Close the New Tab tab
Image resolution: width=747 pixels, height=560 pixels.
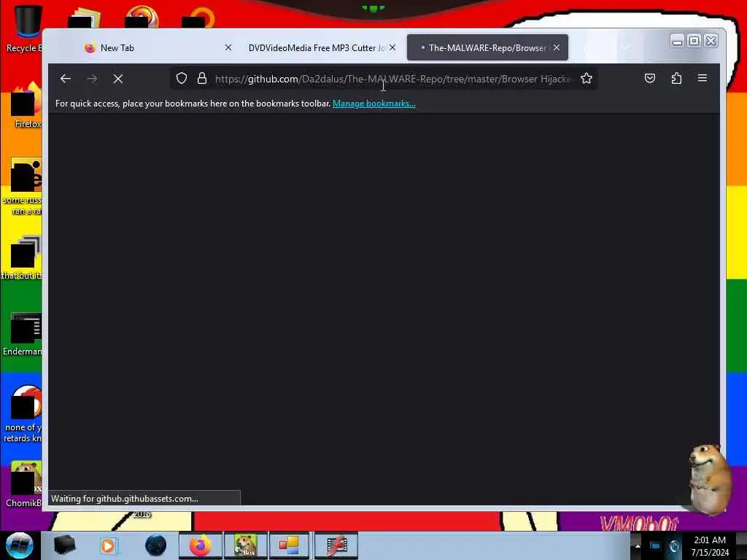click(x=228, y=47)
